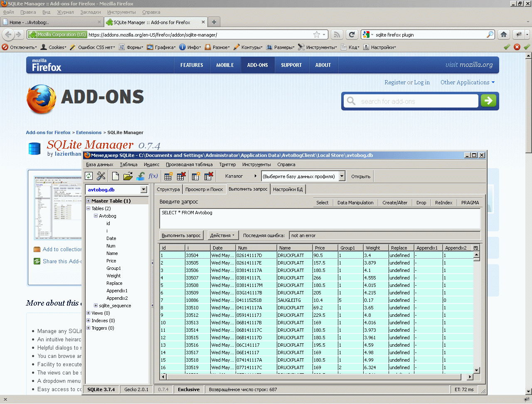Click the bookmark star in the address bar
Screen dimensions: 532x404
(x=317, y=34)
